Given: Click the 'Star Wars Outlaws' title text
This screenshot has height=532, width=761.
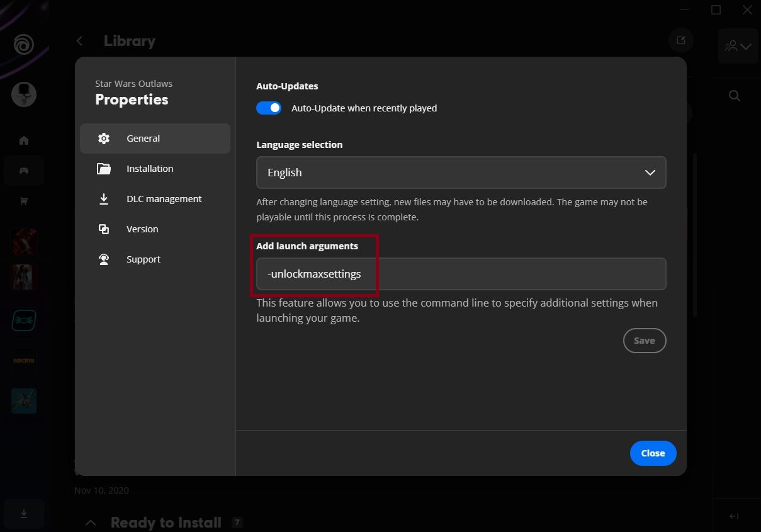Looking at the screenshot, I should click(133, 84).
